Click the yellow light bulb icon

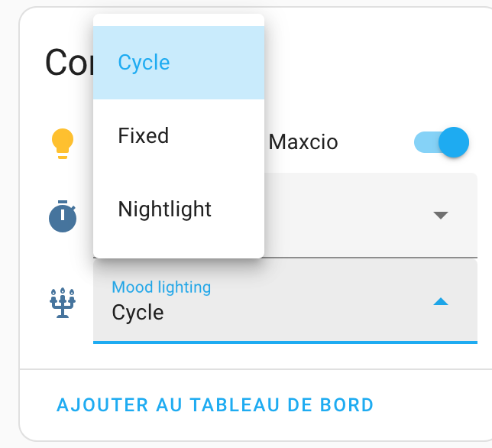63,144
